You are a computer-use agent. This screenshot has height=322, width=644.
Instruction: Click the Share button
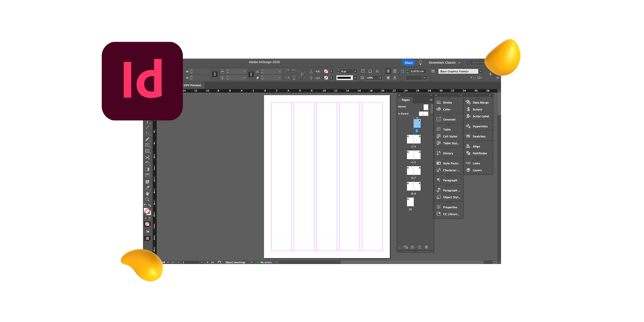click(x=408, y=63)
